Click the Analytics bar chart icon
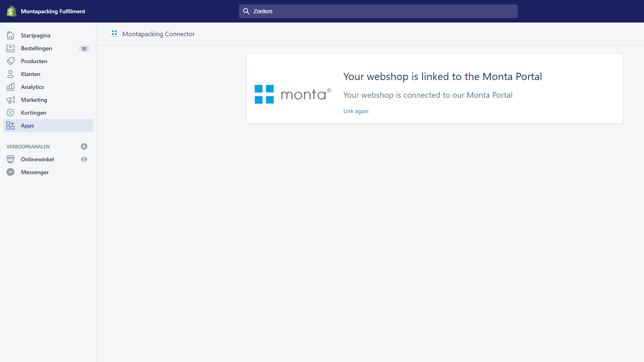644x362 pixels. pyautogui.click(x=10, y=87)
